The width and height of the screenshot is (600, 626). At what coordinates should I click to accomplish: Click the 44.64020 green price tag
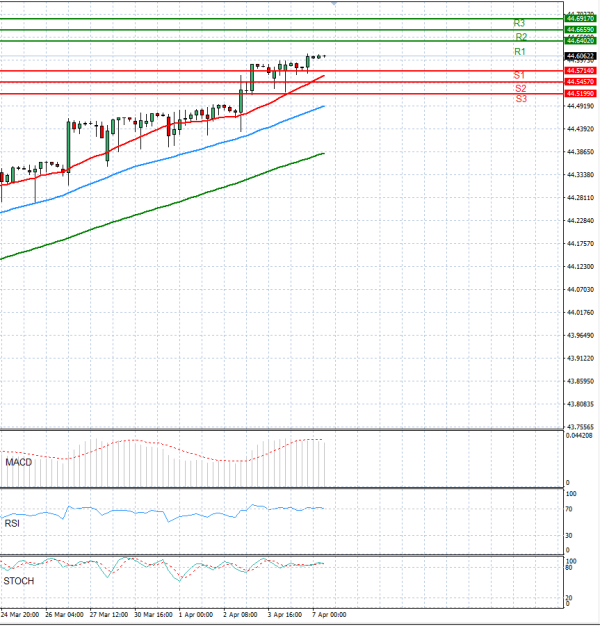(580, 41)
